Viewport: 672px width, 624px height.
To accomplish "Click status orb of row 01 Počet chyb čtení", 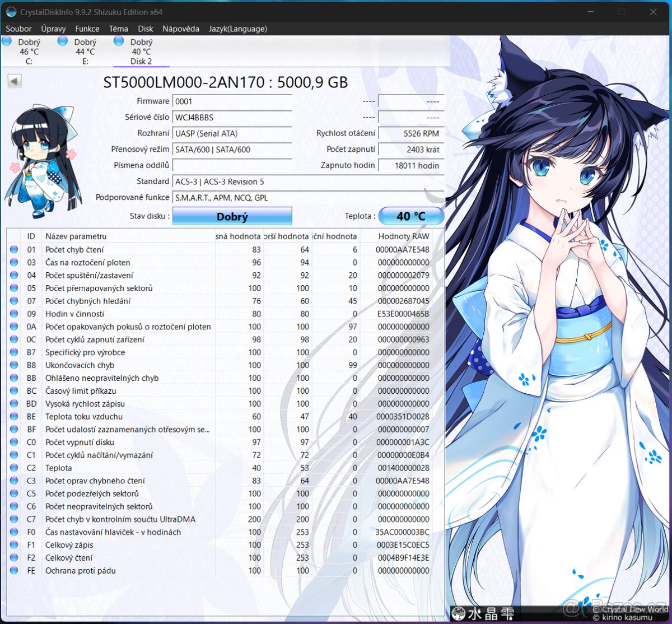I will tap(14, 249).
